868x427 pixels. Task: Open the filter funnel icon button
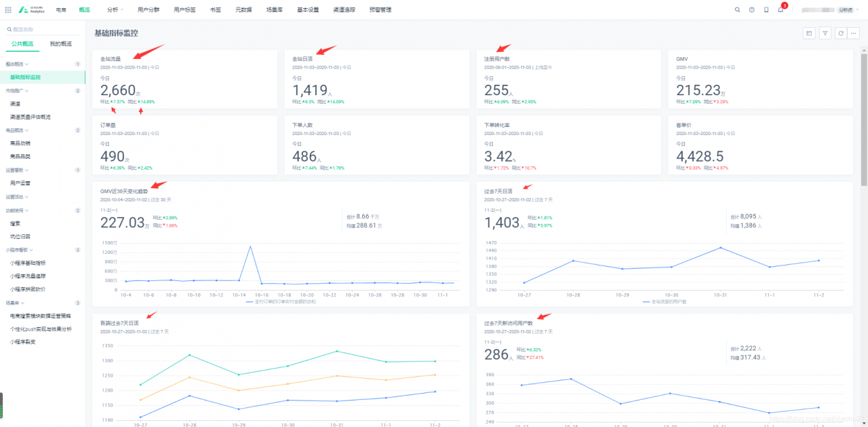(x=825, y=33)
